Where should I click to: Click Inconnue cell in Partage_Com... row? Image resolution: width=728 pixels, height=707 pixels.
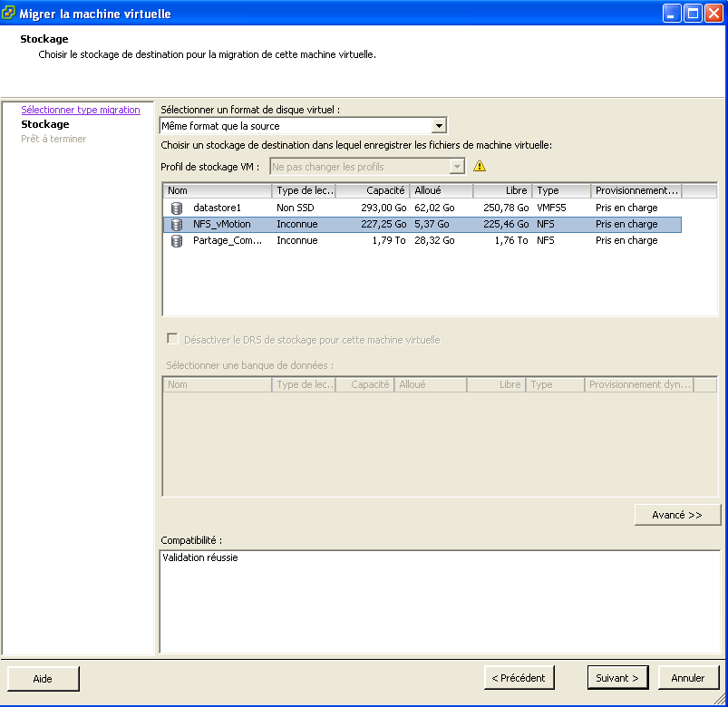297,240
